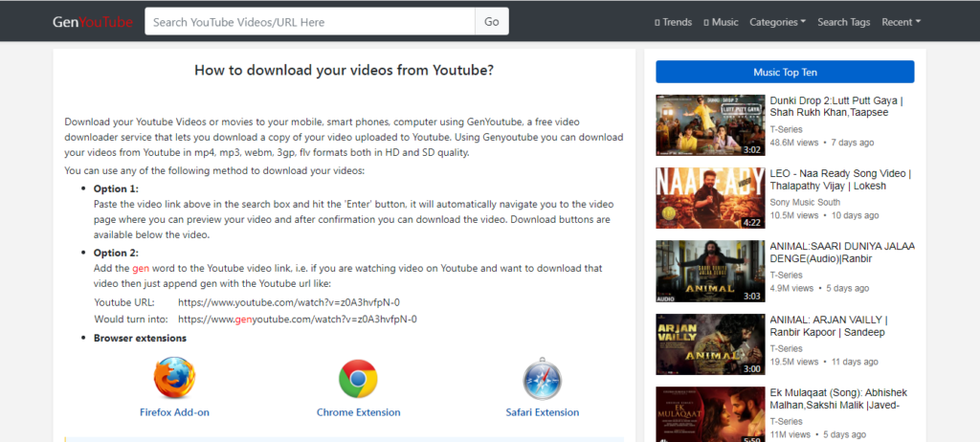This screenshot has height=442, width=980.
Task: Click the 3:02 duration badge
Action: point(752,149)
